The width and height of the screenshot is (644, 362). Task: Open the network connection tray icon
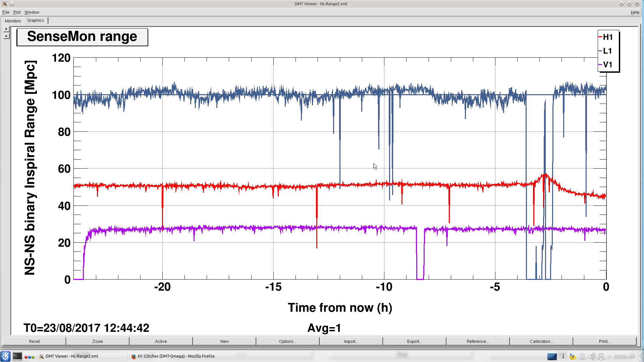tap(601, 357)
